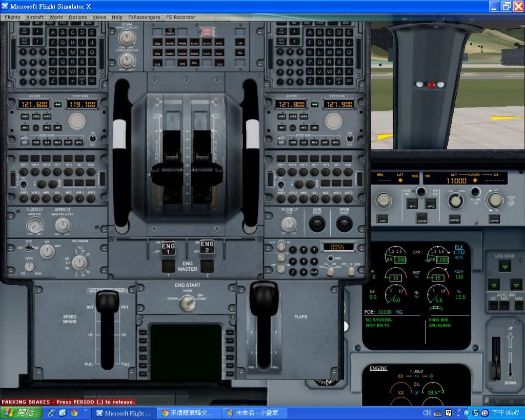Show the ECAM FUEL page

point(219,53)
